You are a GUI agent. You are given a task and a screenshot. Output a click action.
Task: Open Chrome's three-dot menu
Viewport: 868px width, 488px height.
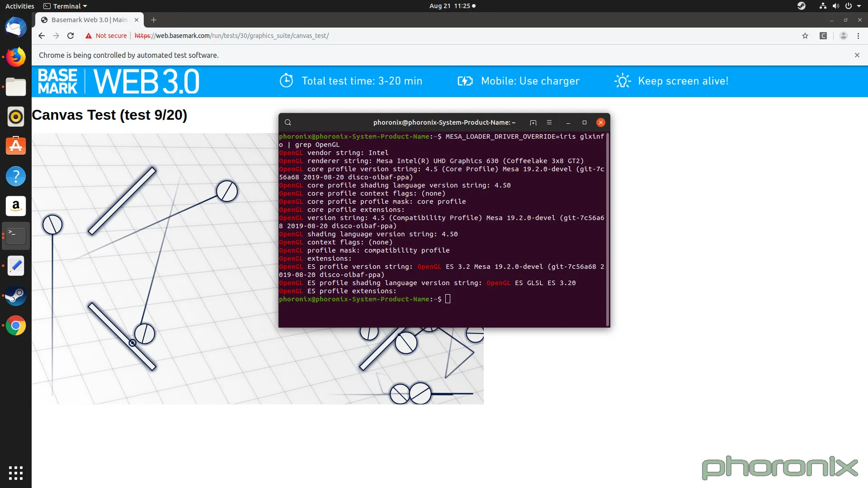tap(859, 36)
